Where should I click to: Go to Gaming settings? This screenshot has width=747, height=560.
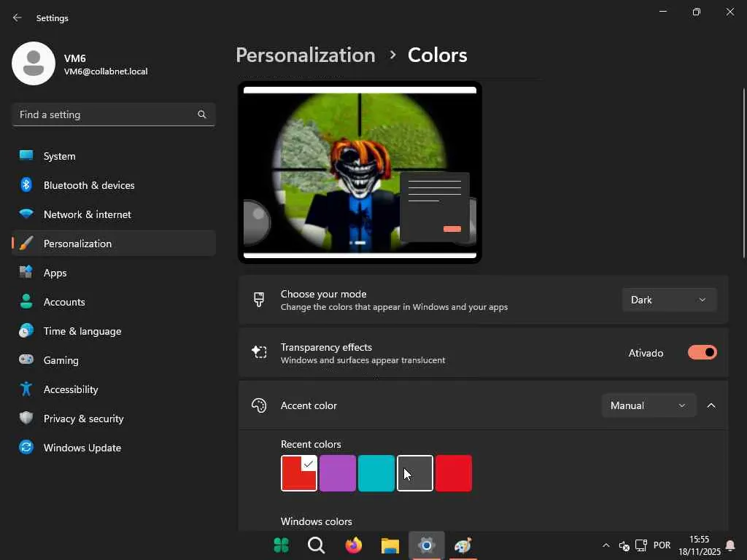[x=113, y=359]
